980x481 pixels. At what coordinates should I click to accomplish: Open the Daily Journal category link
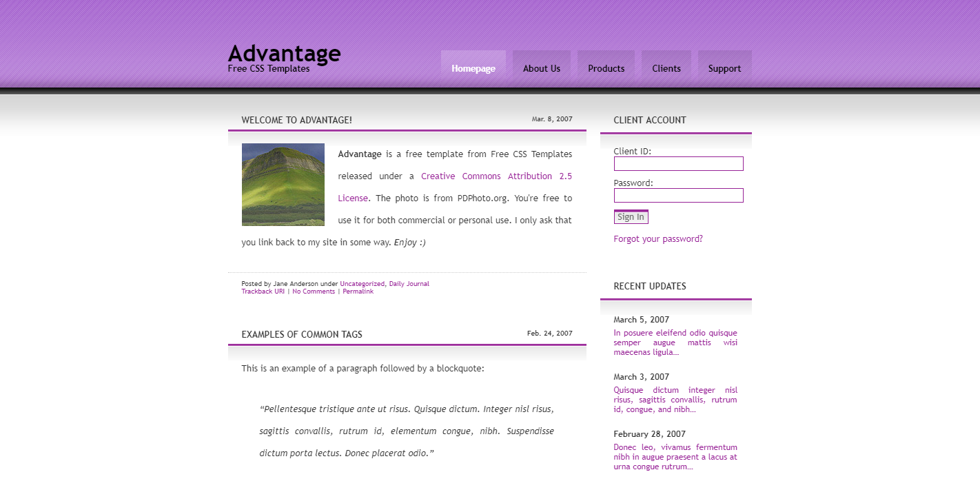[x=409, y=284]
